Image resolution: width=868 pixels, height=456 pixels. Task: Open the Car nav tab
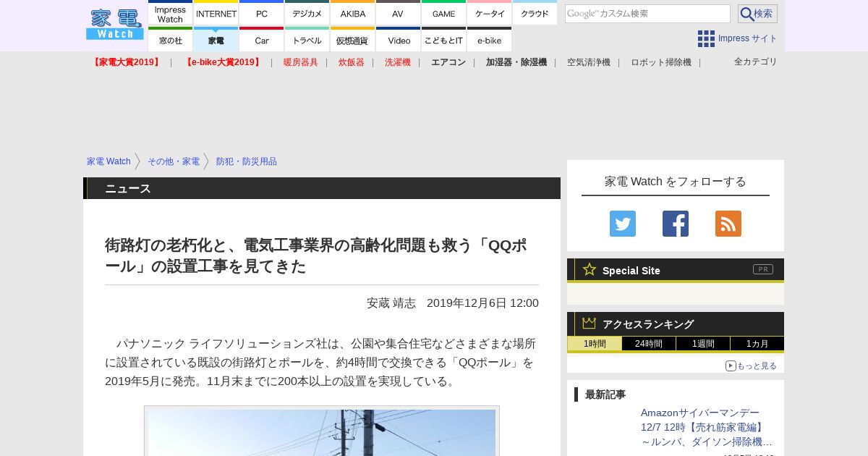[262, 40]
